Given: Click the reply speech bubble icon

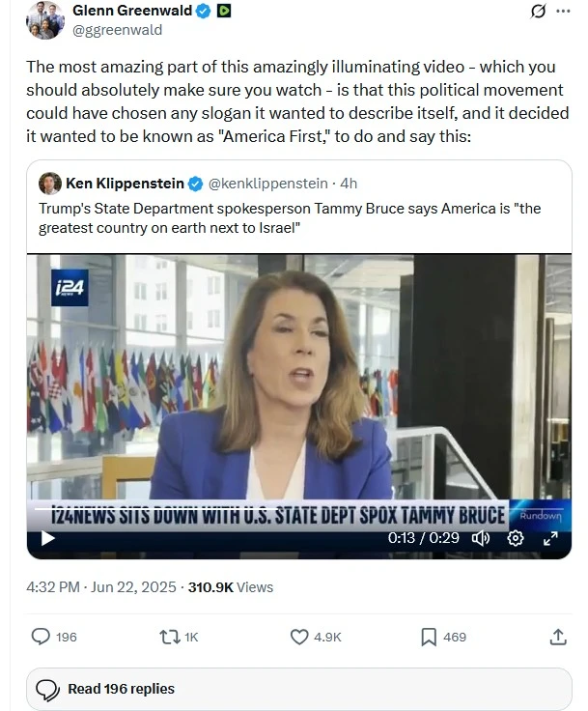Looking at the screenshot, I should pyautogui.click(x=41, y=637).
